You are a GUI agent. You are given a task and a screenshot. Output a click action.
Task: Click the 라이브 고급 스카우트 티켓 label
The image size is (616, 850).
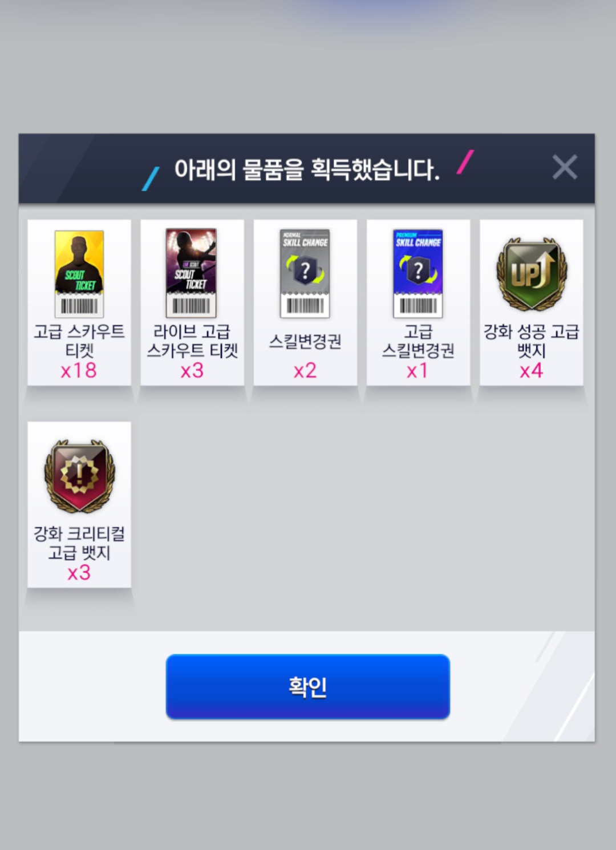(192, 341)
